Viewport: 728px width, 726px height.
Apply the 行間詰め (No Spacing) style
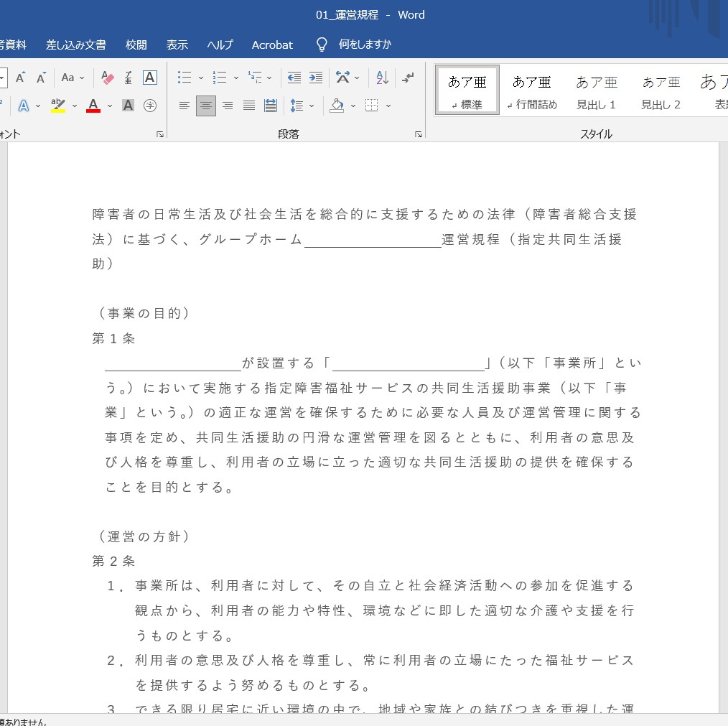531,90
